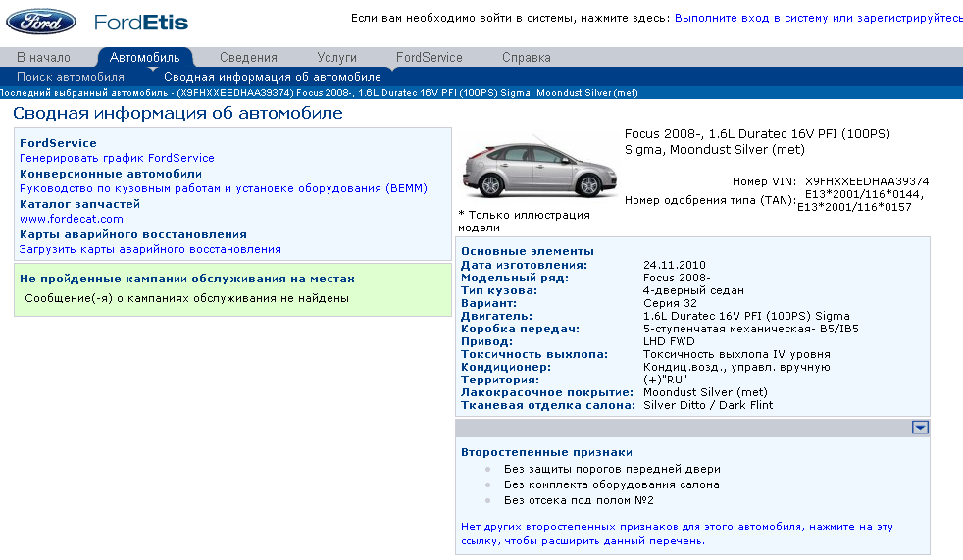Click air conditioning value 'Кондиц.возд., управл. вручную'

coord(736,367)
